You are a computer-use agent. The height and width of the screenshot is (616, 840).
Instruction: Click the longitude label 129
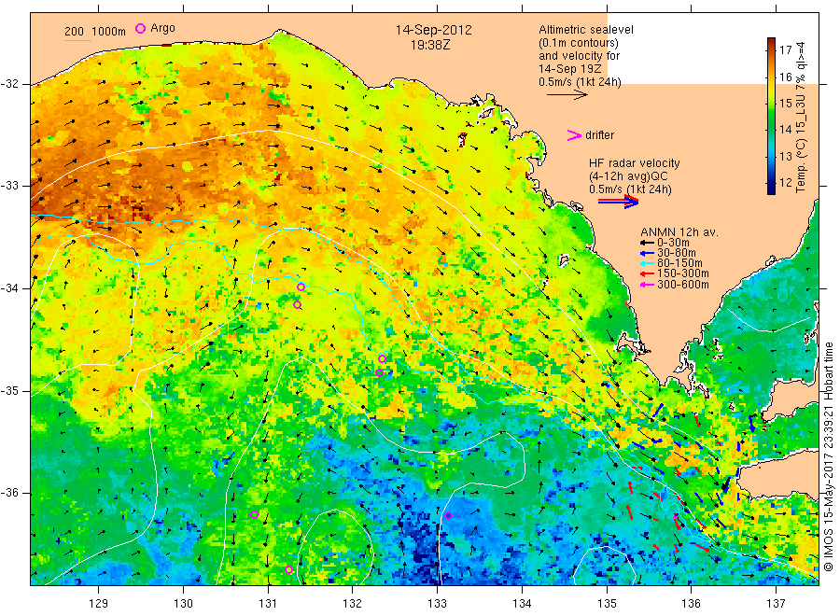pyautogui.click(x=99, y=604)
